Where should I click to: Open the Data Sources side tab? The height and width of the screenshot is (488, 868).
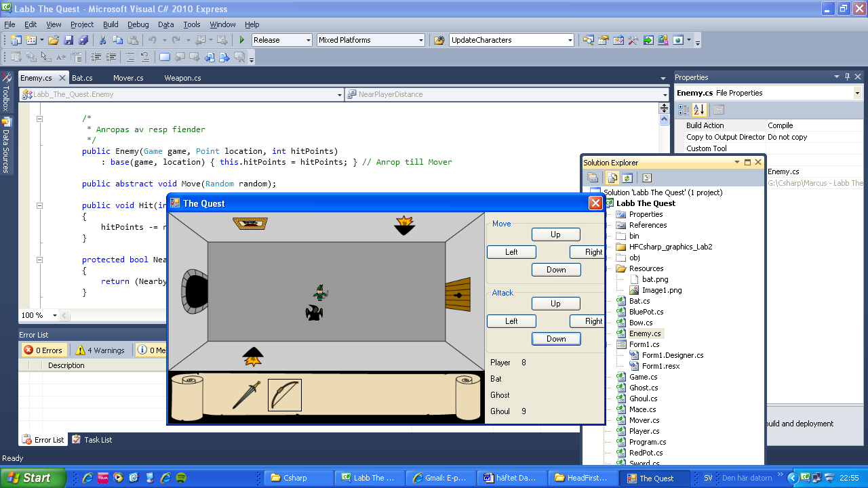click(x=6, y=145)
